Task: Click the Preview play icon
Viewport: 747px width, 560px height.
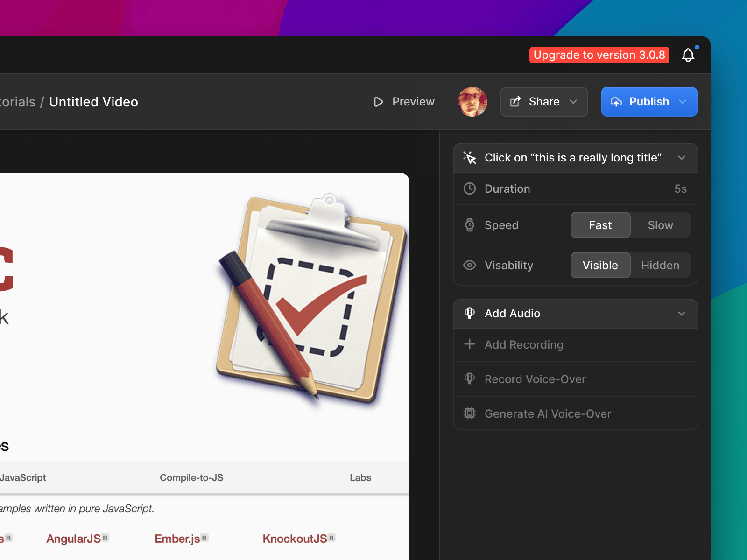Action: [378, 102]
